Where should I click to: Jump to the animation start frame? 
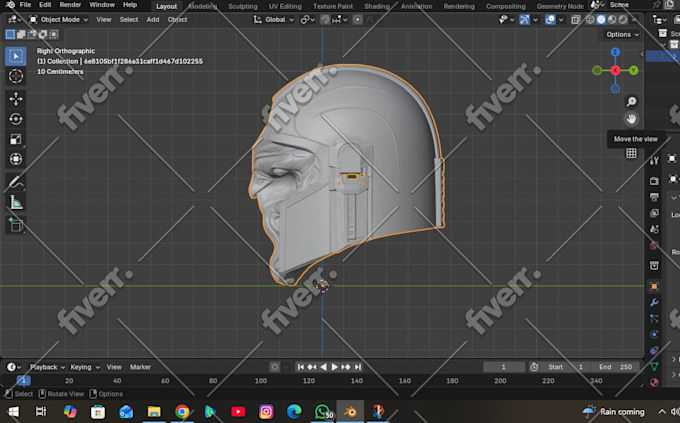coord(300,367)
